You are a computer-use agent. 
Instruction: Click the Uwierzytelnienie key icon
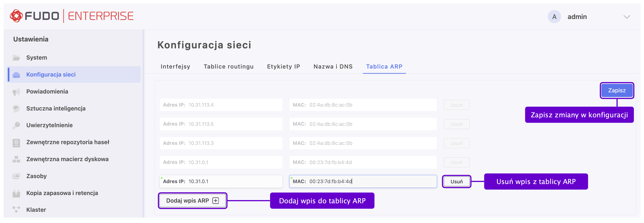point(16,125)
